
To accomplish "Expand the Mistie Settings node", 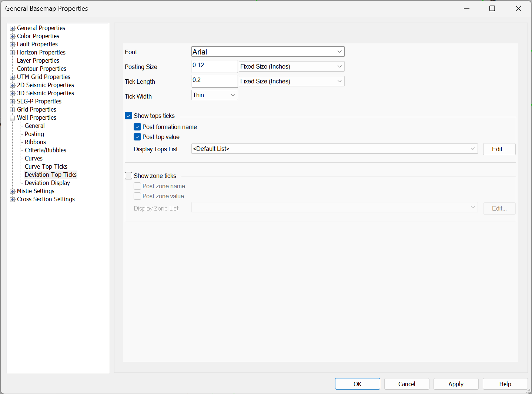I will [x=13, y=191].
